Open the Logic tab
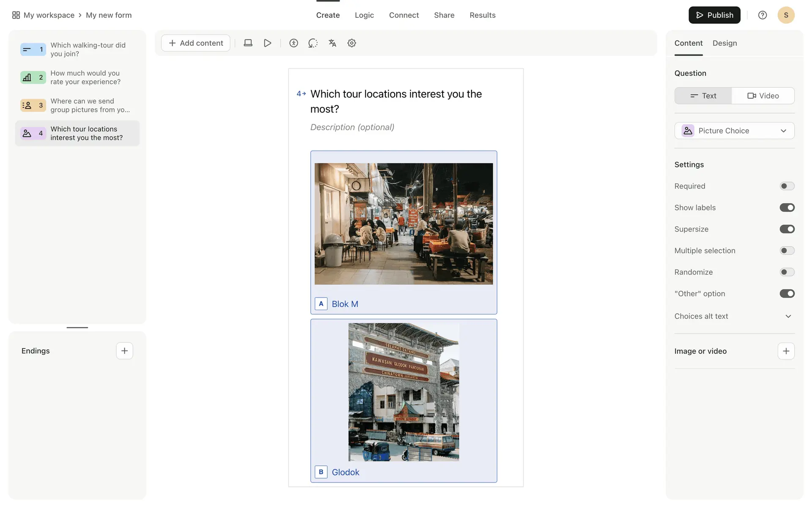812x508 pixels. pyautogui.click(x=364, y=15)
